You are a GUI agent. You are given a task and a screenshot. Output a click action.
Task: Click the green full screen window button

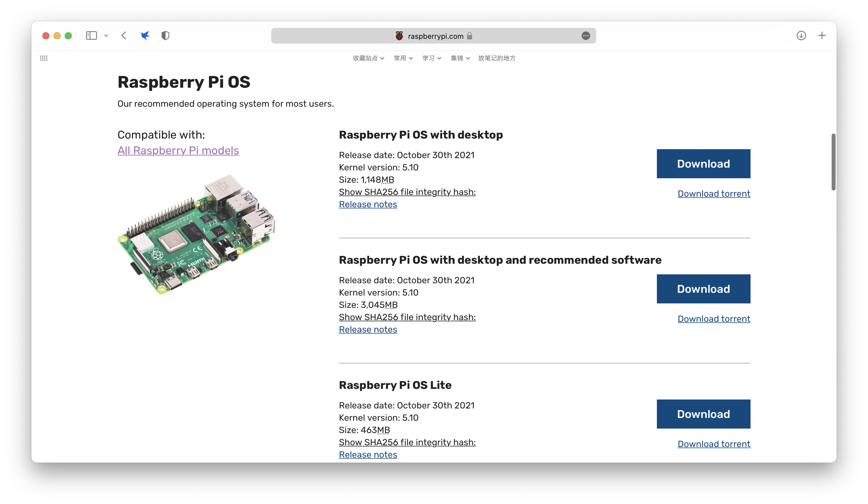[x=68, y=36]
